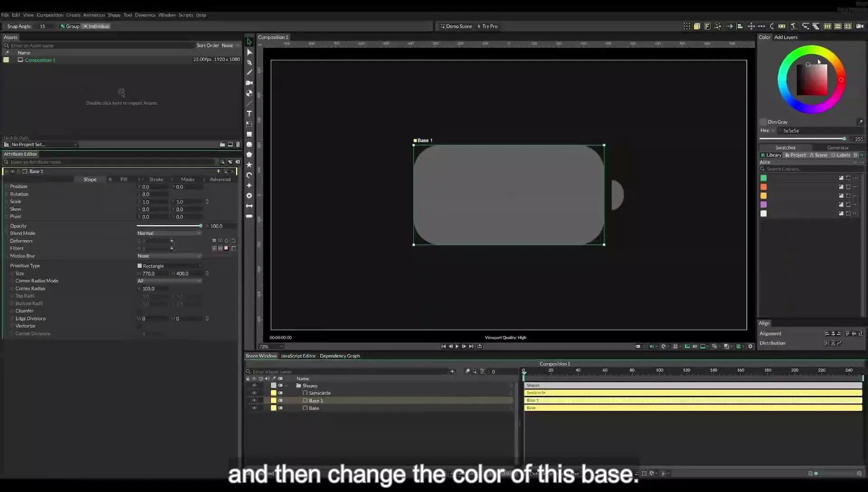868x492 pixels.
Task: Select the Polygon shape tool
Action: [x=249, y=155]
